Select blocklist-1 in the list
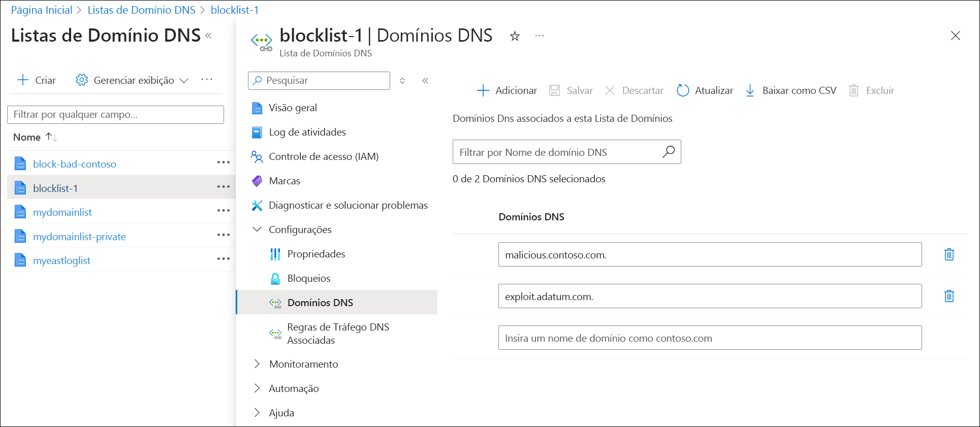 [x=55, y=188]
